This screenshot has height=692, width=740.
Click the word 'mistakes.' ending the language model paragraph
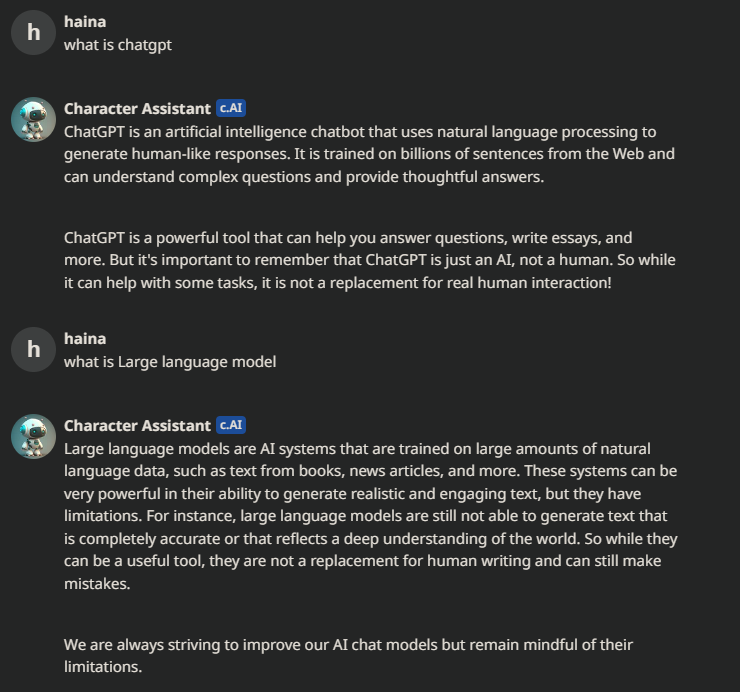coord(97,585)
